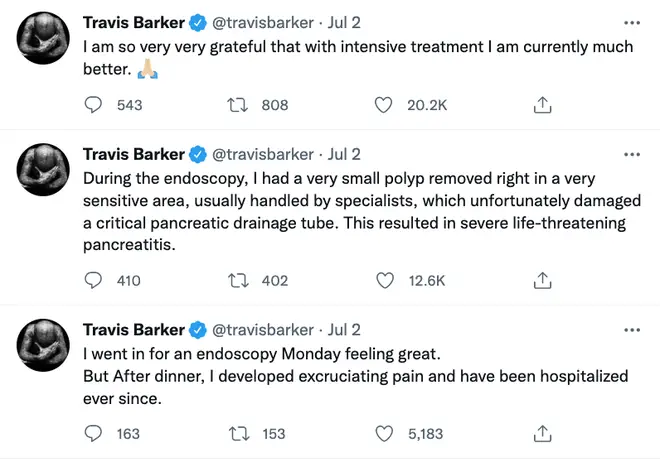Screen dimensions: 660x467
Task: Open more options on the third tweet
Action: pos(632,330)
